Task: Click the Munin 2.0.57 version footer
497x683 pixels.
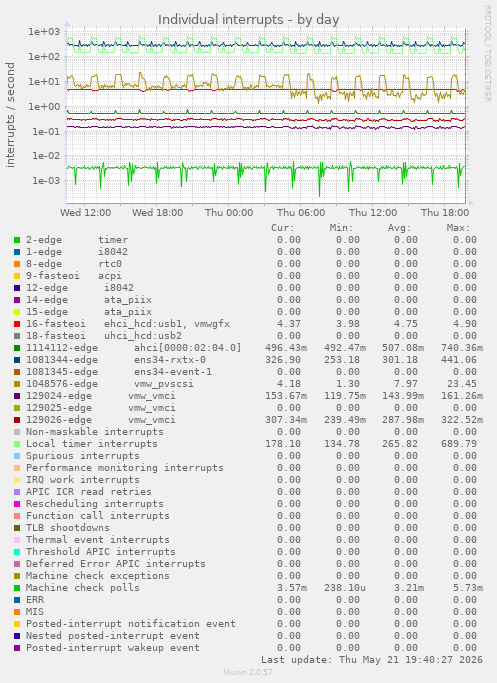Action: (x=248, y=672)
